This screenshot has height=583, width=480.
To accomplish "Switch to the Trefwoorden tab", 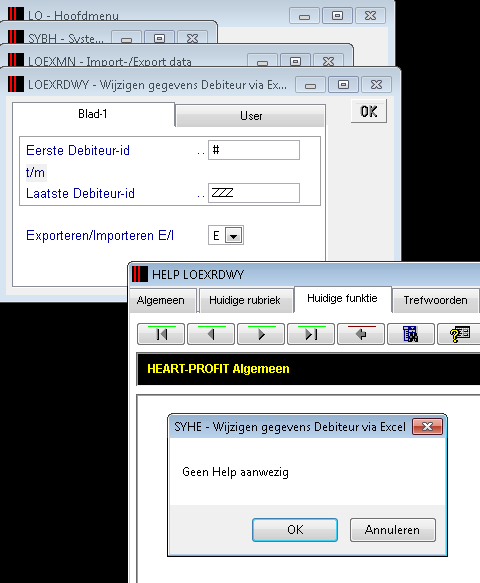I will coord(435,300).
